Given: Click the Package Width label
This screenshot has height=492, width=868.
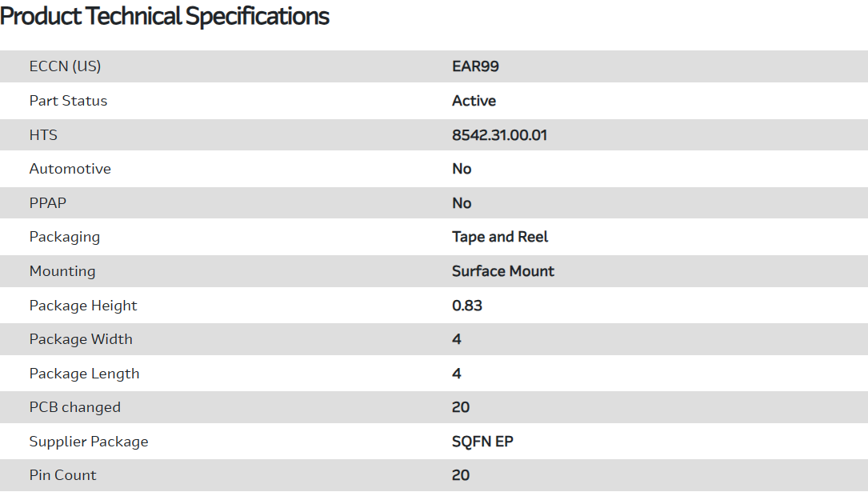Looking at the screenshot, I should tap(81, 339).
